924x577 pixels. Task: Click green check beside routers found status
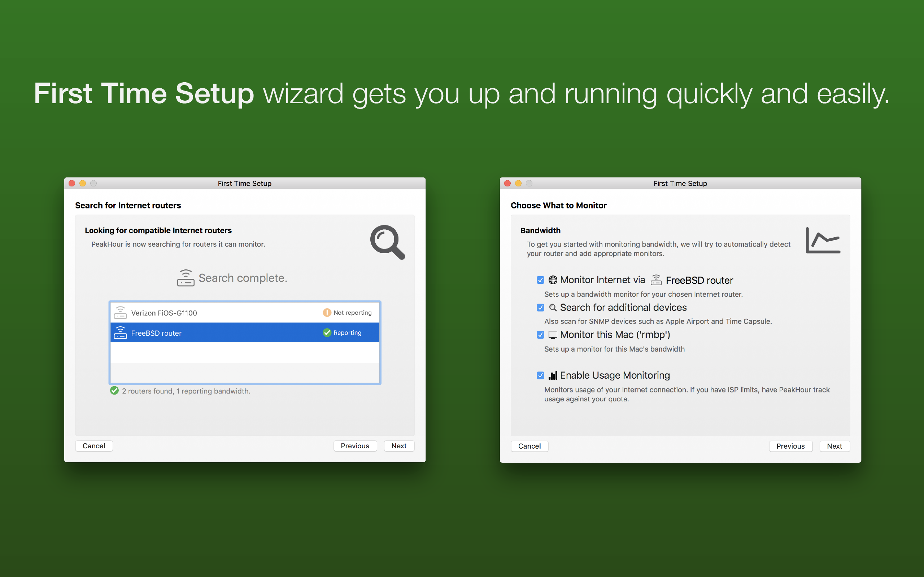[114, 391]
